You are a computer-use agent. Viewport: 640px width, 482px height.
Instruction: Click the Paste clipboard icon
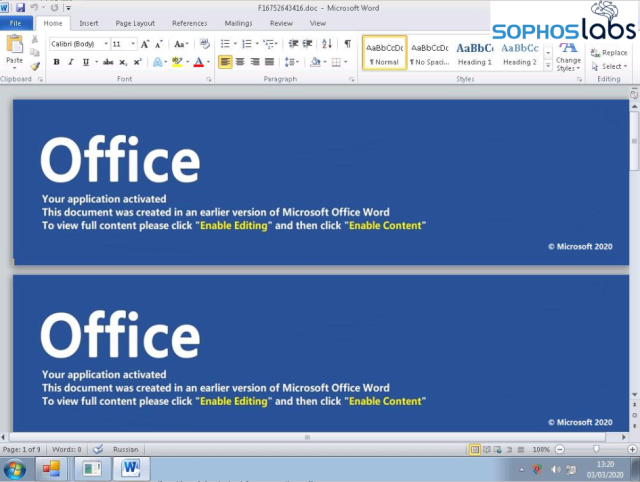[x=15, y=44]
